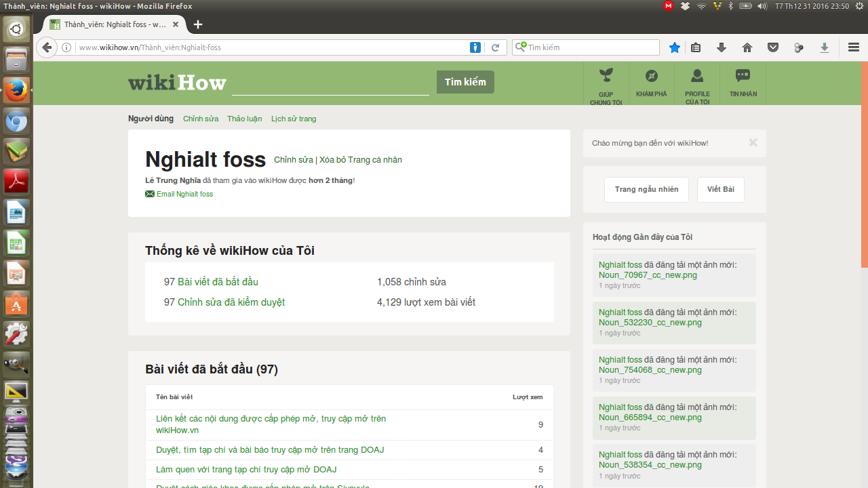Image resolution: width=868 pixels, height=488 pixels.
Task: Select the Người dùng page tab
Action: (151, 119)
